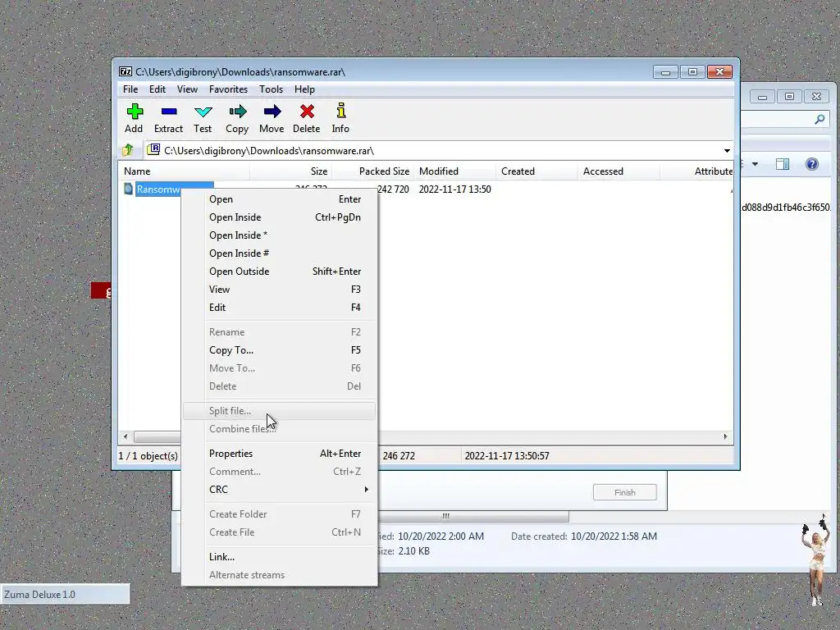Toggle preview pane icon in background window
This screenshot has height=630, width=840.
783,164
